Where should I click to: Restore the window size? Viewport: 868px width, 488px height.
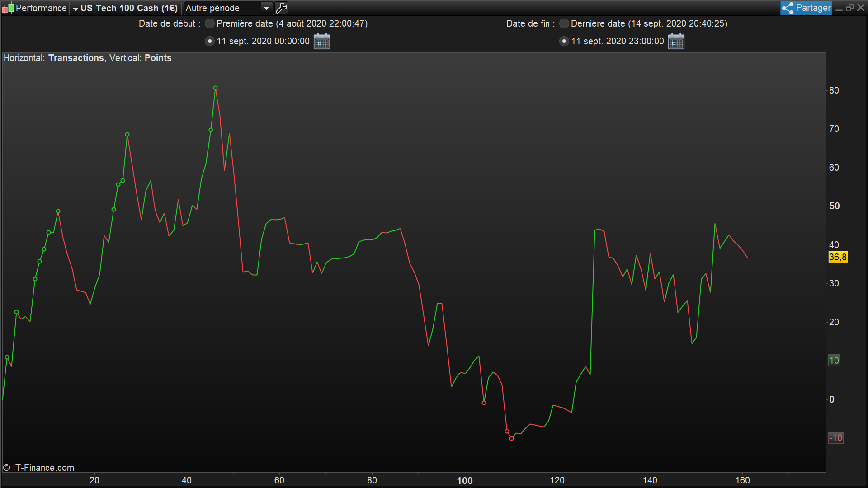point(850,8)
